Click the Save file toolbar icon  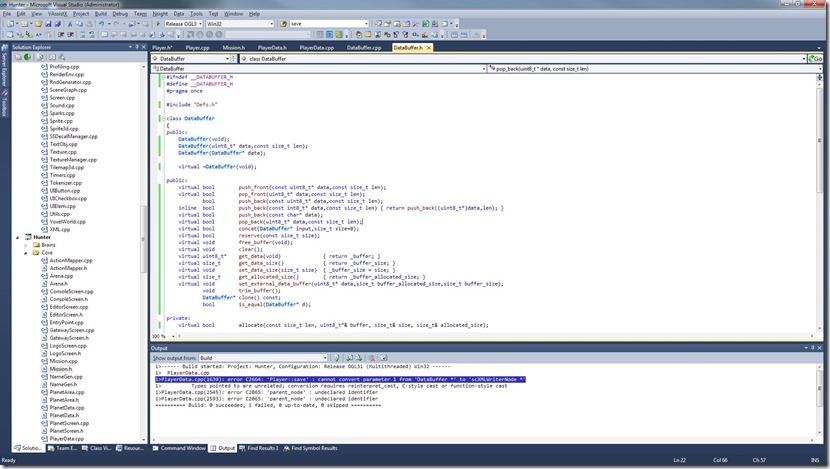[48, 24]
